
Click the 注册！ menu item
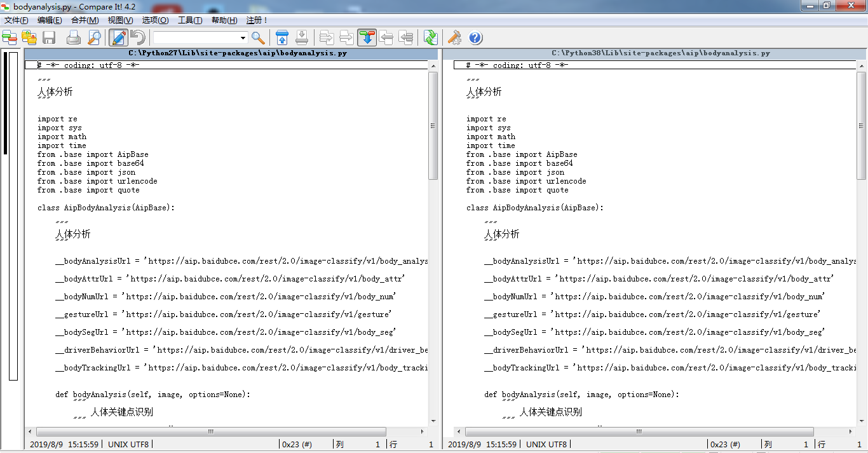(255, 20)
